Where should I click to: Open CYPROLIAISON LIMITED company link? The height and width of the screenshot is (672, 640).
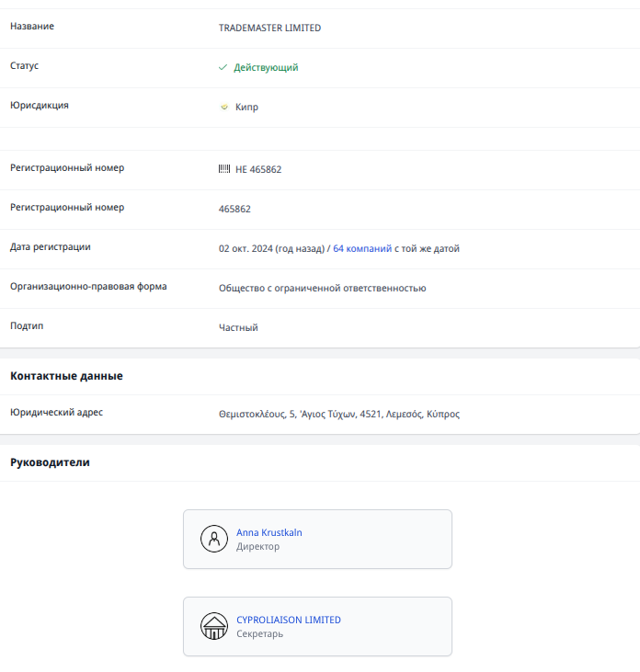click(x=288, y=620)
